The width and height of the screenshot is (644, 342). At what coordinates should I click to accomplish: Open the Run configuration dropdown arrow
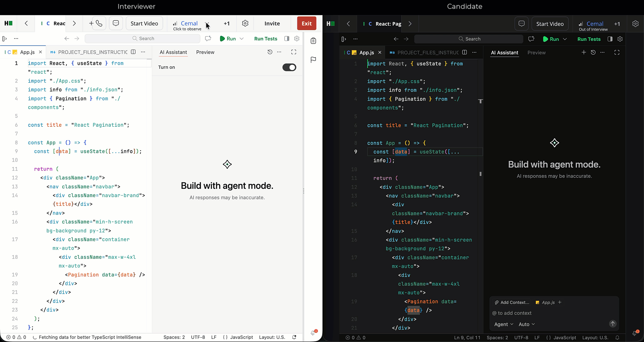(x=242, y=39)
